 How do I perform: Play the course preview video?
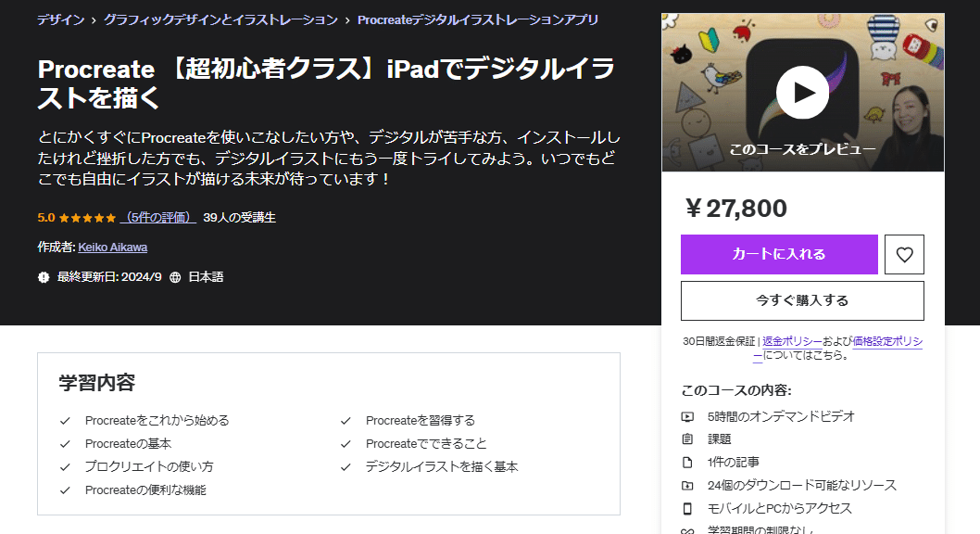tap(802, 91)
